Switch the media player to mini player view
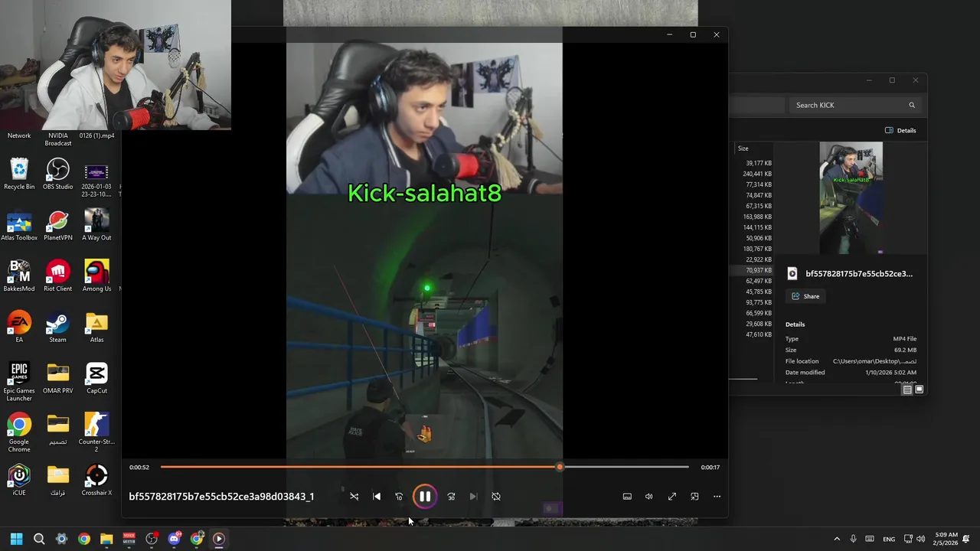Viewport: 980px width, 551px height. tap(694, 497)
